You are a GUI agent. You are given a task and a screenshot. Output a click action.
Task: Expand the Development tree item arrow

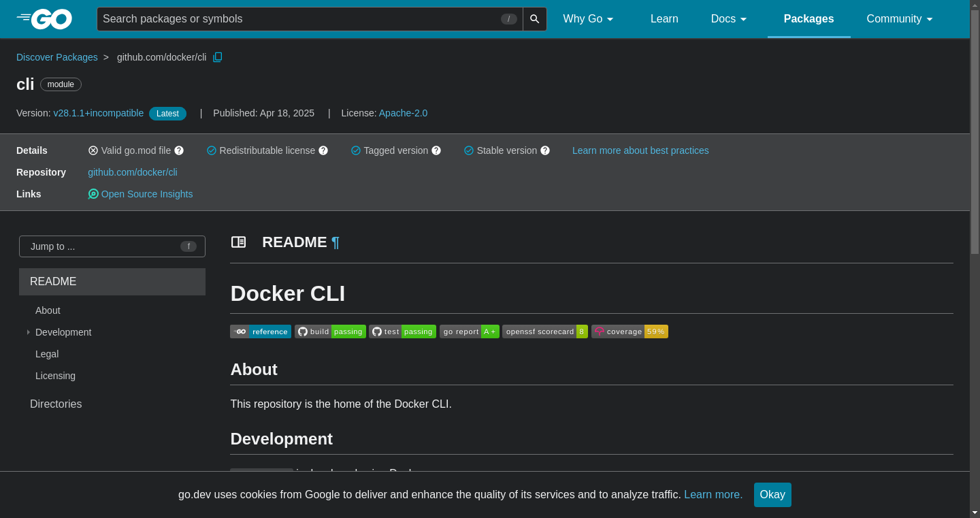pyautogui.click(x=28, y=332)
